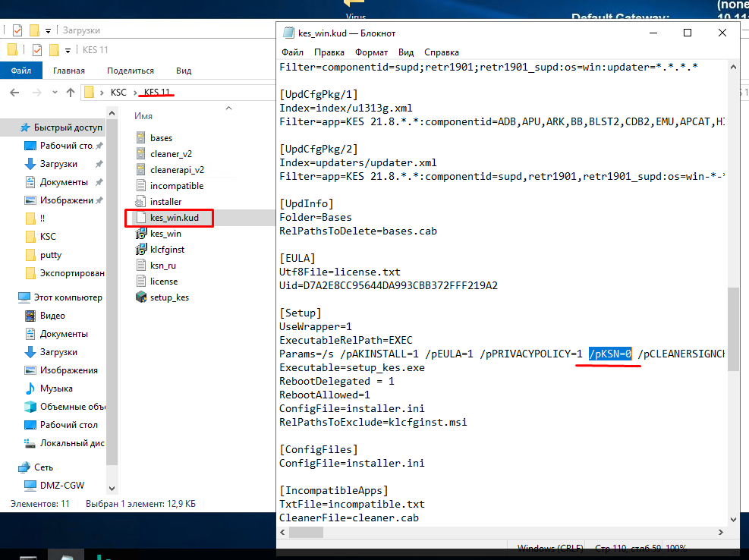
Task: Click the KSC segment in the address bar
Action: (x=118, y=93)
